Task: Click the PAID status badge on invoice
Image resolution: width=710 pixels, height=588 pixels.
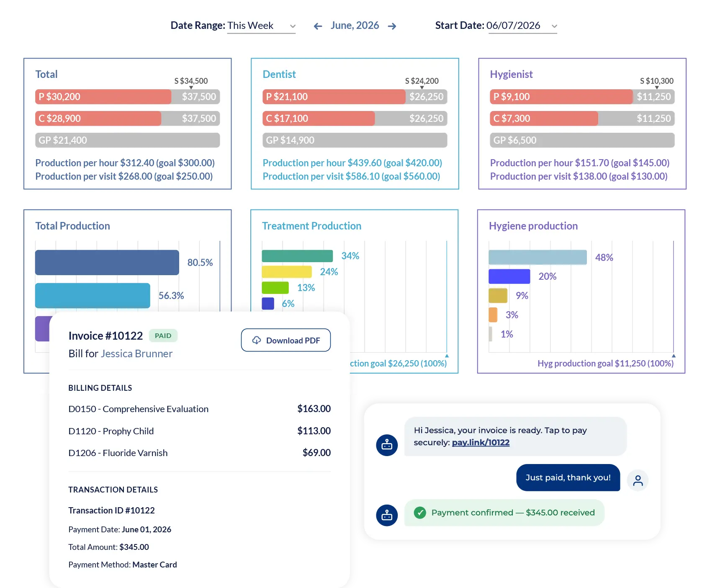Action: click(163, 335)
